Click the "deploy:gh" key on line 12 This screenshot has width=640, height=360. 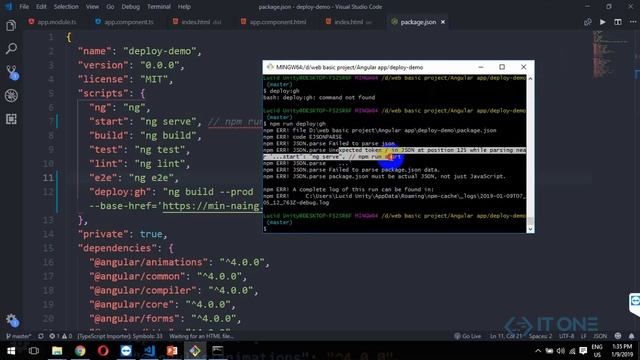click(x=120, y=192)
